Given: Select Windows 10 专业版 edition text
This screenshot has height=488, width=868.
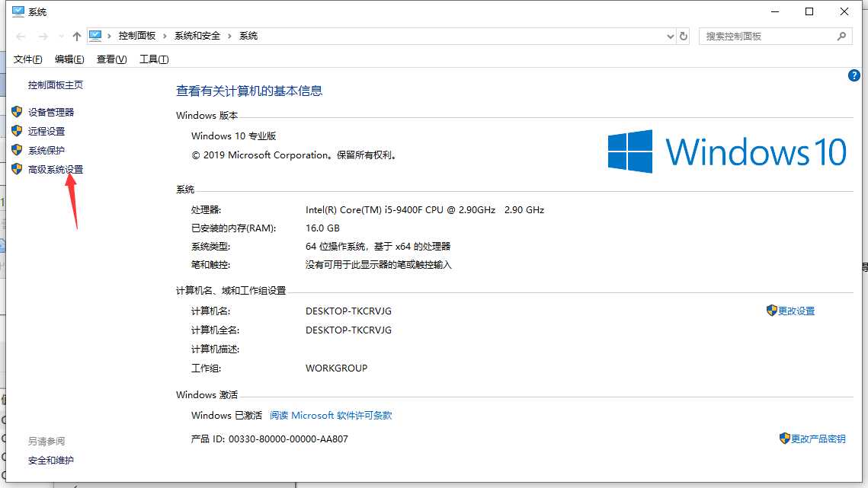Looking at the screenshot, I should tap(234, 136).
